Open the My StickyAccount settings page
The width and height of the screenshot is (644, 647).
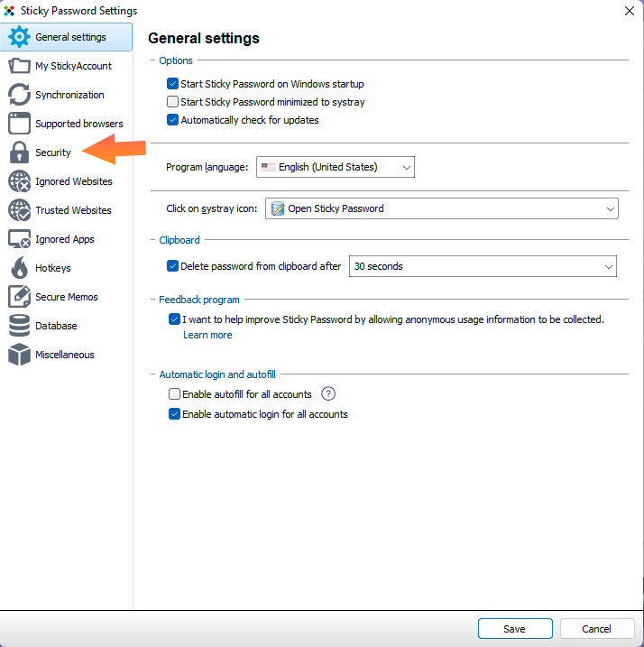[x=67, y=66]
